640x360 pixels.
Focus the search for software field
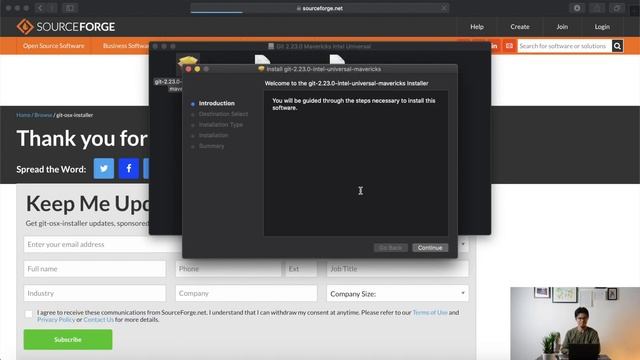[x=564, y=46]
